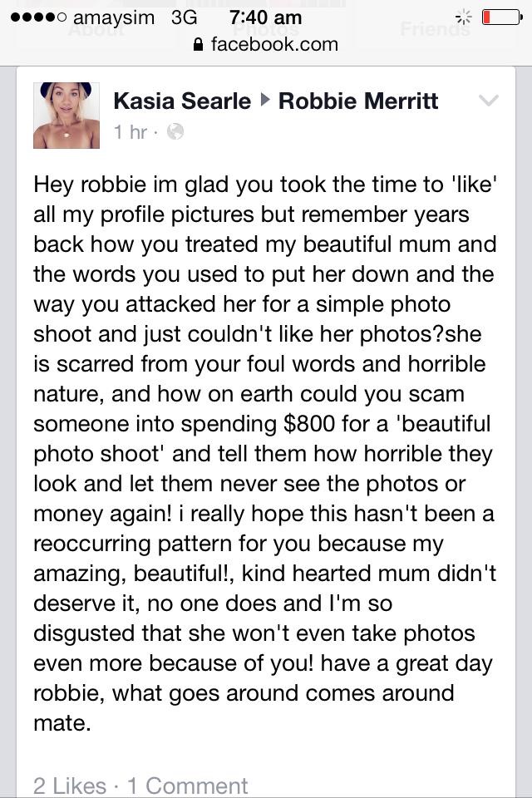
Task: Tap the loading spinner icon
Action: pyautogui.click(x=462, y=17)
